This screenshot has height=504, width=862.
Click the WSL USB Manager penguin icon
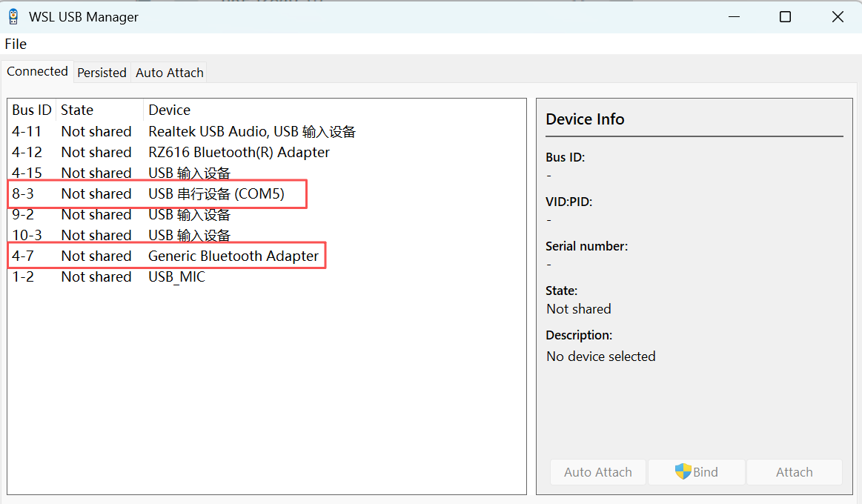[13, 16]
